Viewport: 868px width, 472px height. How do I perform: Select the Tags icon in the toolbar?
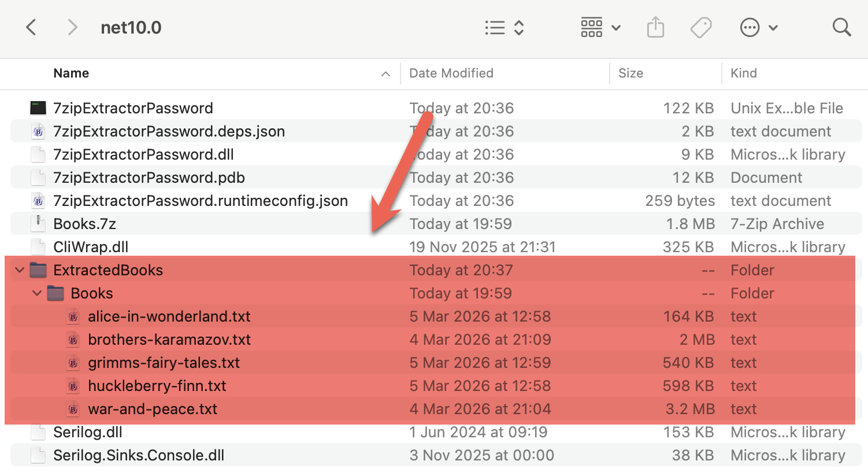pos(700,27)
